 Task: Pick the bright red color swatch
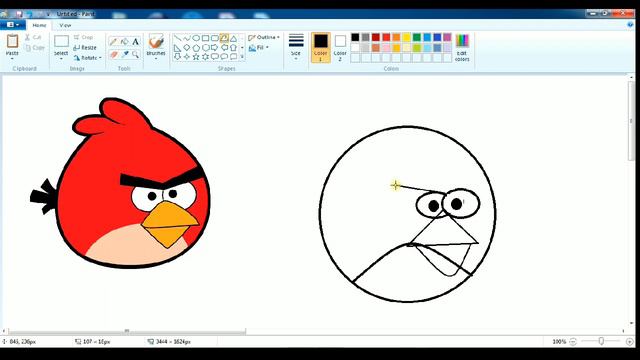(386, 38)
